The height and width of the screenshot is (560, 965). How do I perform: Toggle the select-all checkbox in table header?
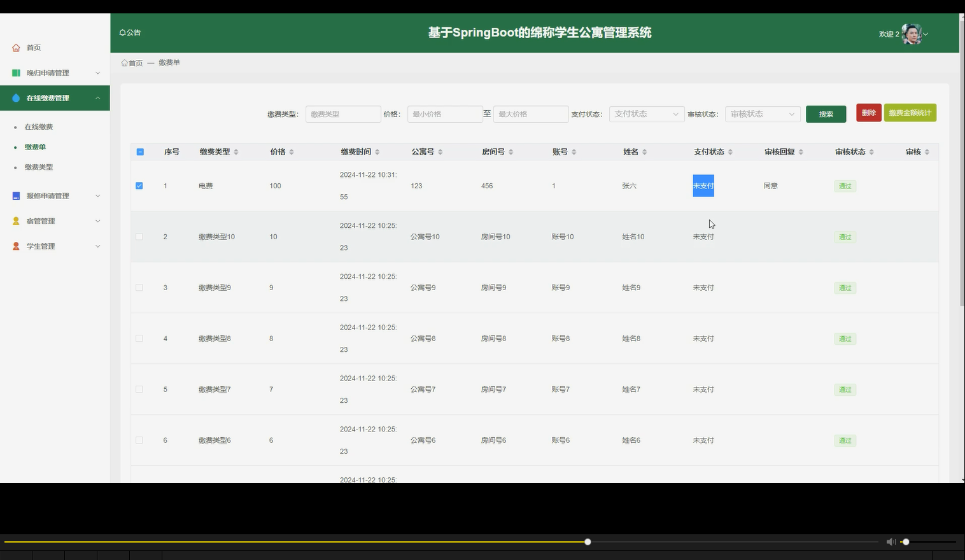coord(139,151)
